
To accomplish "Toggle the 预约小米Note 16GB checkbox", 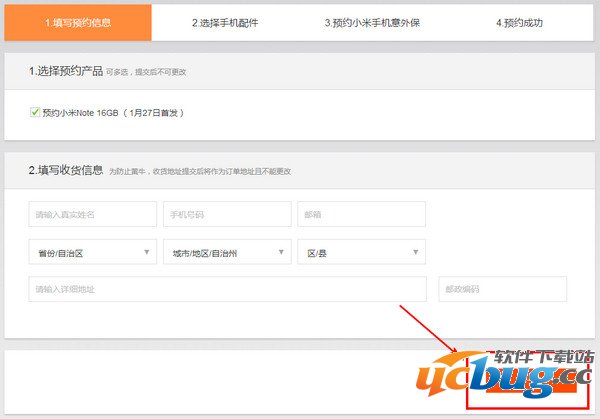I will point(35,113).
